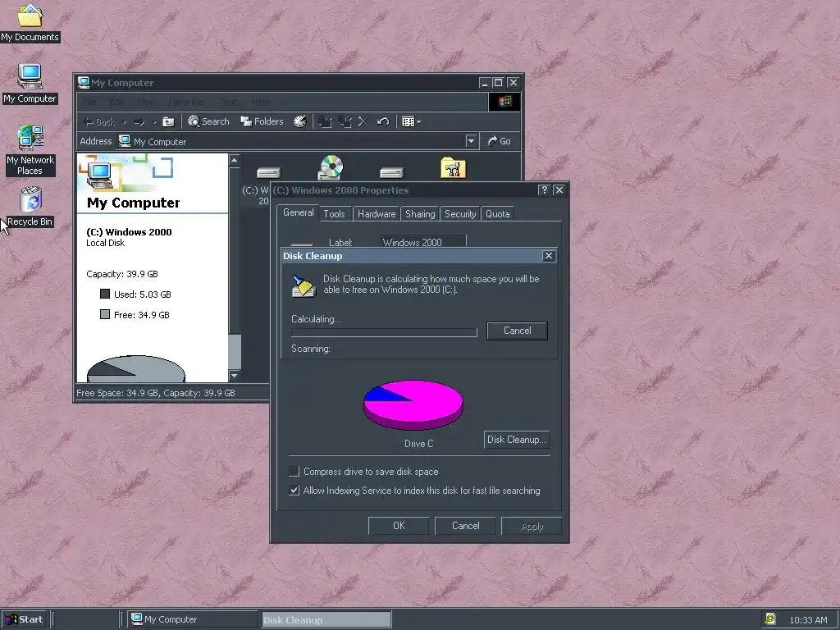Click the drive Label input field
The height and width of the screenshot is (630, 840).
(423, 241)
